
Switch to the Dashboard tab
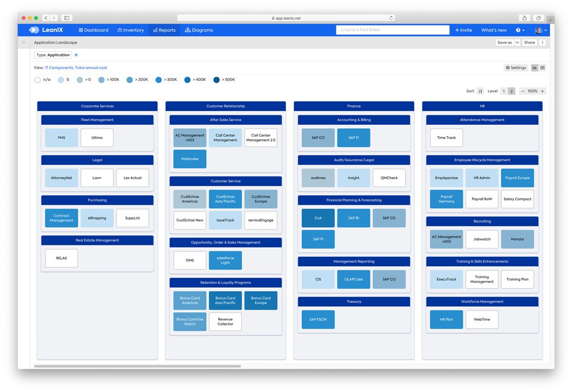[93, 30]
